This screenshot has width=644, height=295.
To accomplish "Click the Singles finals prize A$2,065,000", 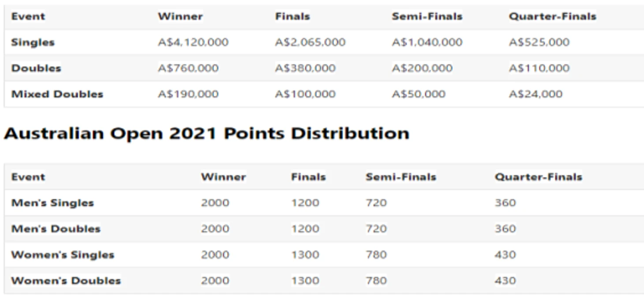I will pyautogui.click(x=310, y=42).
